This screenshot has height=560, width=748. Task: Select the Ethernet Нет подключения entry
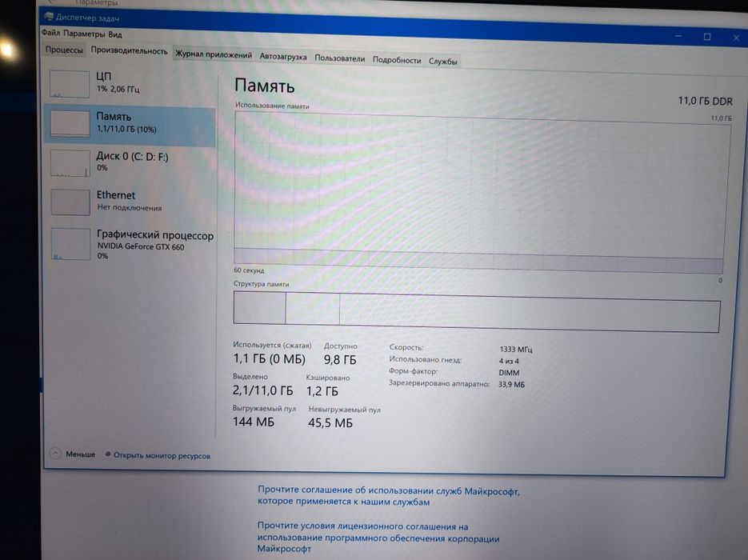[x=130, y=202]
